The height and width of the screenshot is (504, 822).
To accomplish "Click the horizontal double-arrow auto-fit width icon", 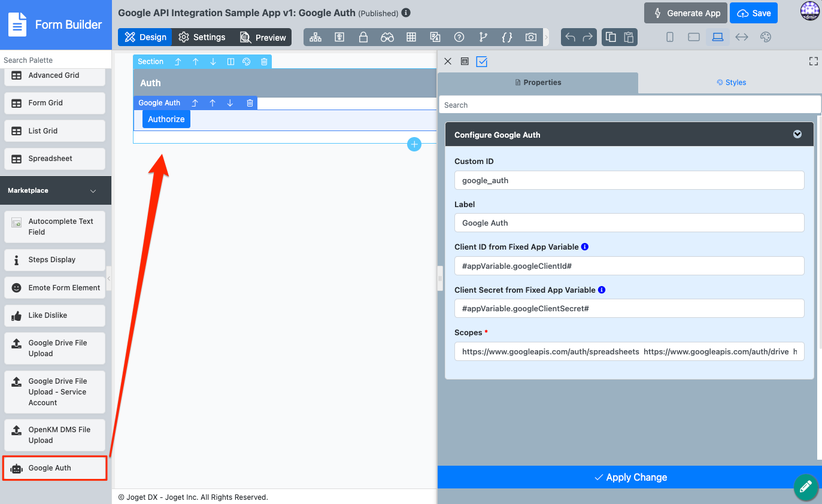I will (x=742, y=37).
